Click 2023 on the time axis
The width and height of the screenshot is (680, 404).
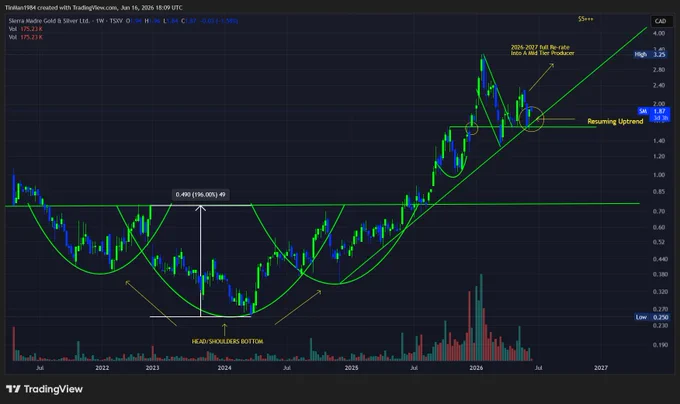click(x=152, y=368)
